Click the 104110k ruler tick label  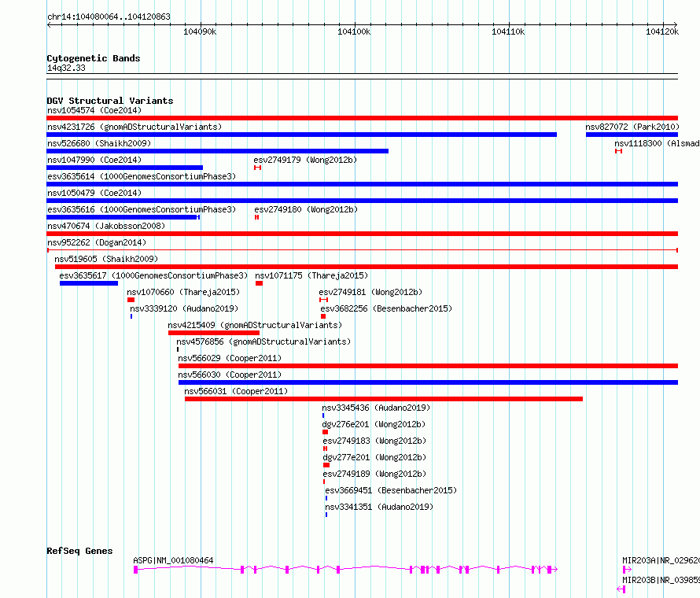(508, 31)
